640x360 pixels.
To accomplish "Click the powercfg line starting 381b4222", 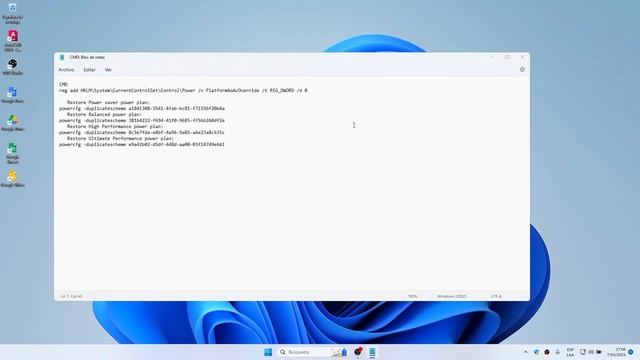I will point(142,120).
